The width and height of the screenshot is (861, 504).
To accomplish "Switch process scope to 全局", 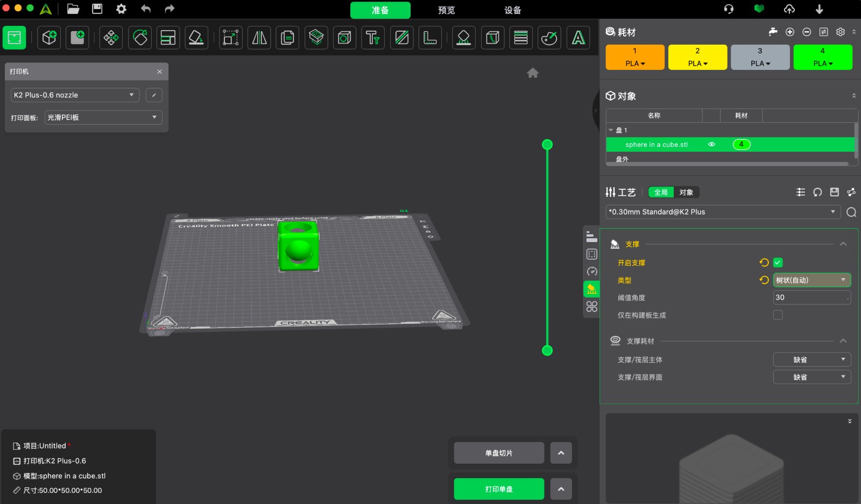I will [x=661, y=192].
